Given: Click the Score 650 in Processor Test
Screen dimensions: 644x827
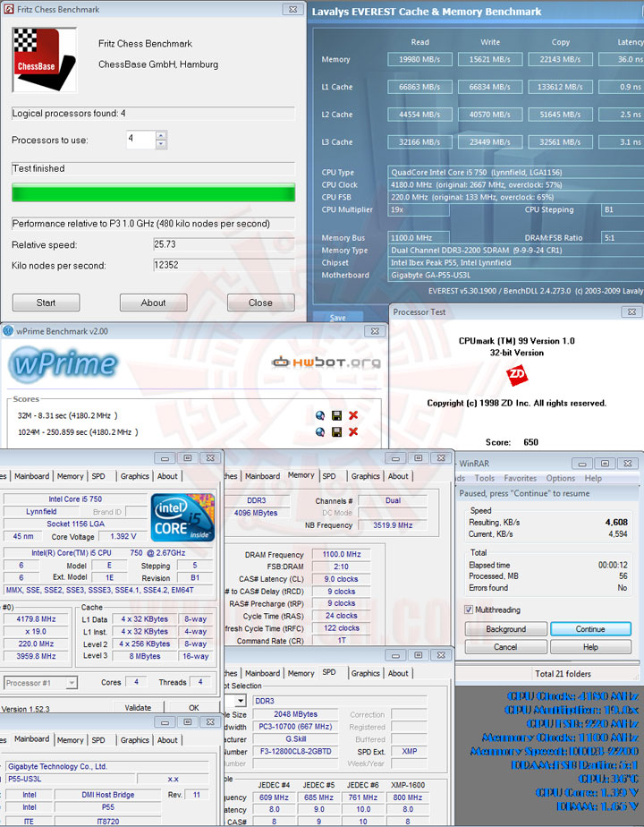Looking at the screenshot, I should click(530, 442).
